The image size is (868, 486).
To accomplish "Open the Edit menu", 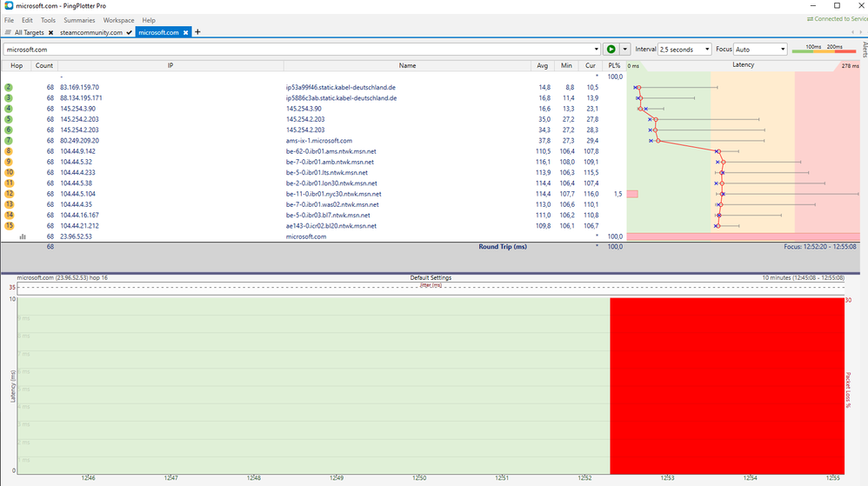I will tap(27, 20).
